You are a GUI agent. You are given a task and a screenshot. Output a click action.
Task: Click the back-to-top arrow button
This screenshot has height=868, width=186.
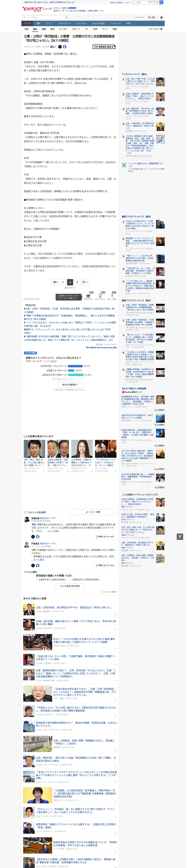(180, 536)
